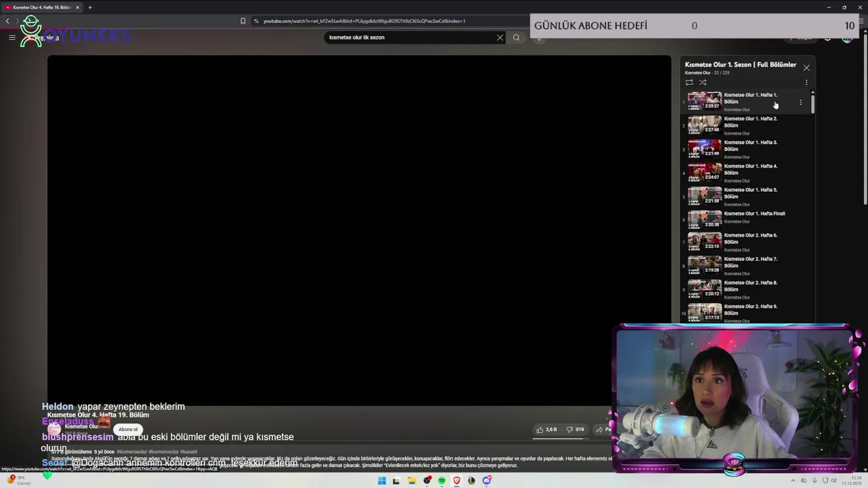Click the page vertical scrollbar

click(865, 119)
